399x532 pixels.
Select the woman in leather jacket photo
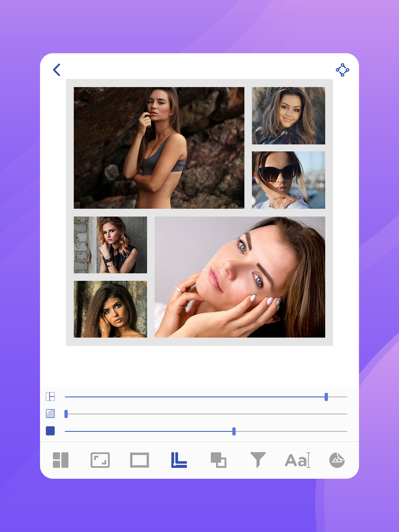pyautogui.click(x=110, y=245)
